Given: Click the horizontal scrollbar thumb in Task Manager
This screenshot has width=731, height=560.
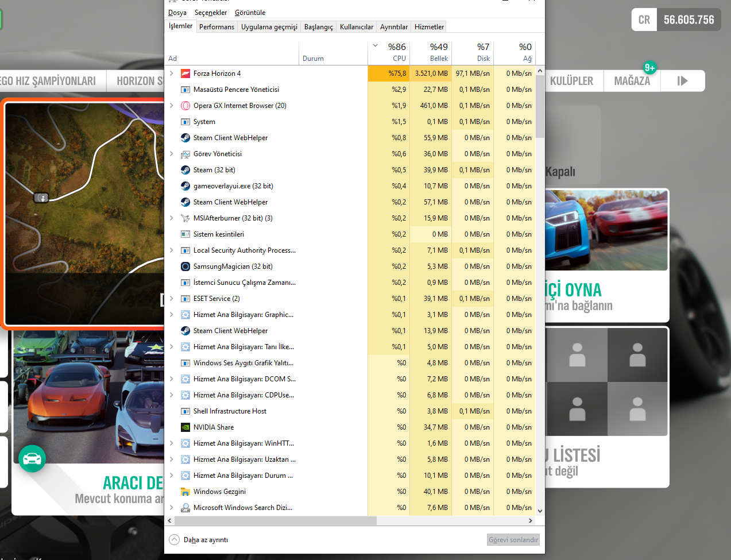Looking at the screenshot, I should click(276, 520).
